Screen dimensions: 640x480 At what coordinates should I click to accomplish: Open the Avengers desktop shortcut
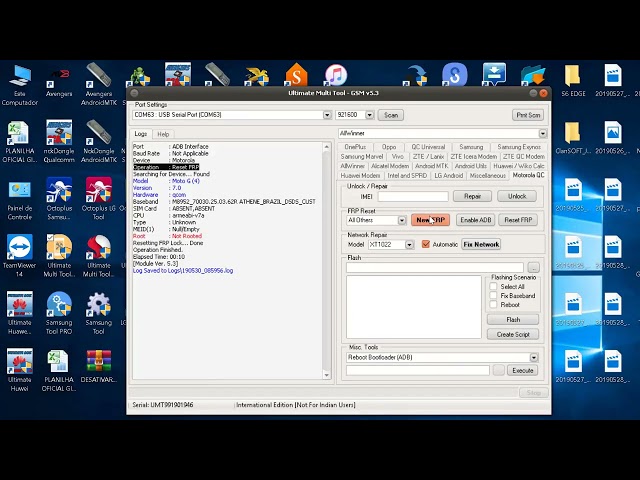59,81
